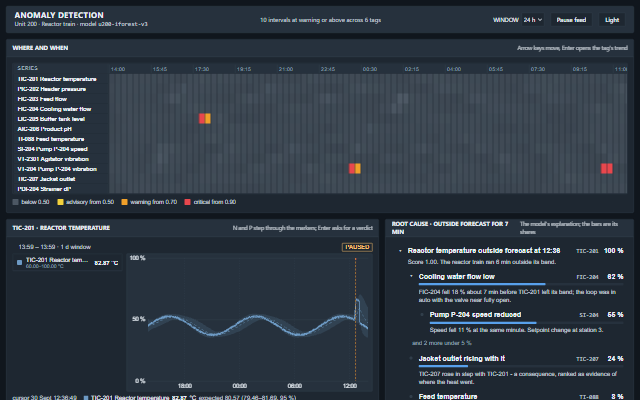Click the 14:00 heatmap time label
This screenshot has height=400, width=640.
click(x=118, y=69)
